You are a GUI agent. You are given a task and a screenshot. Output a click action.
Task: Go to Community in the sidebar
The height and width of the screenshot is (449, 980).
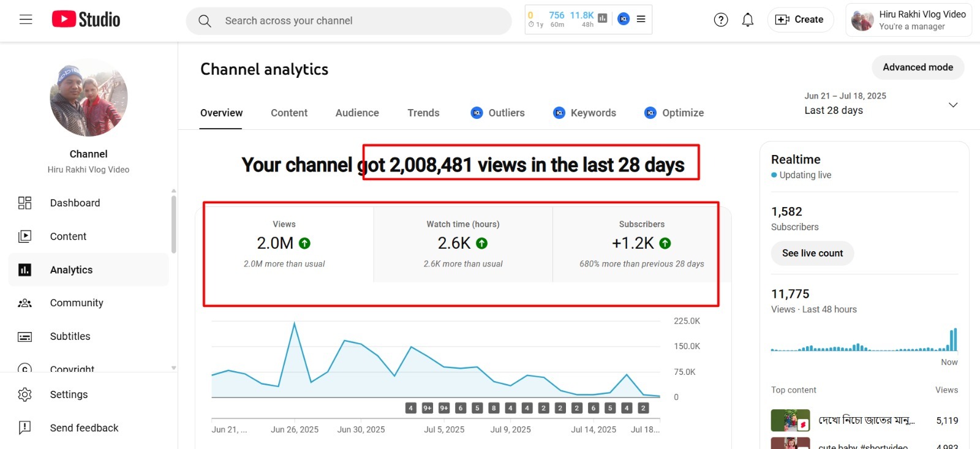(x=76, y=303)
